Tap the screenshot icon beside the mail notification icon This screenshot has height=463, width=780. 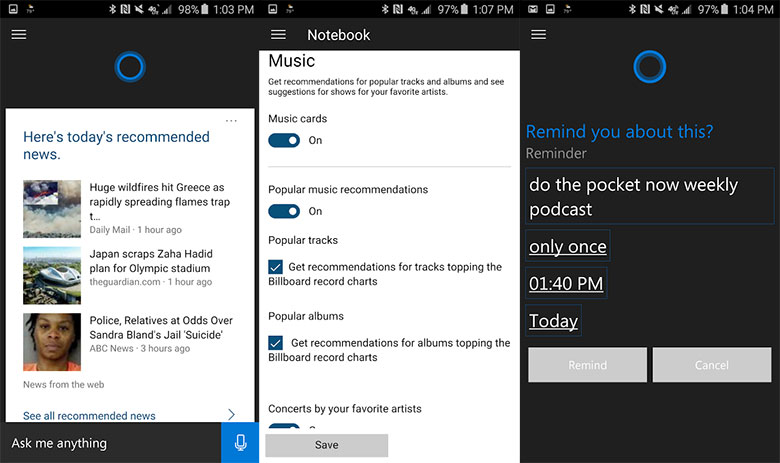(550, 9)
